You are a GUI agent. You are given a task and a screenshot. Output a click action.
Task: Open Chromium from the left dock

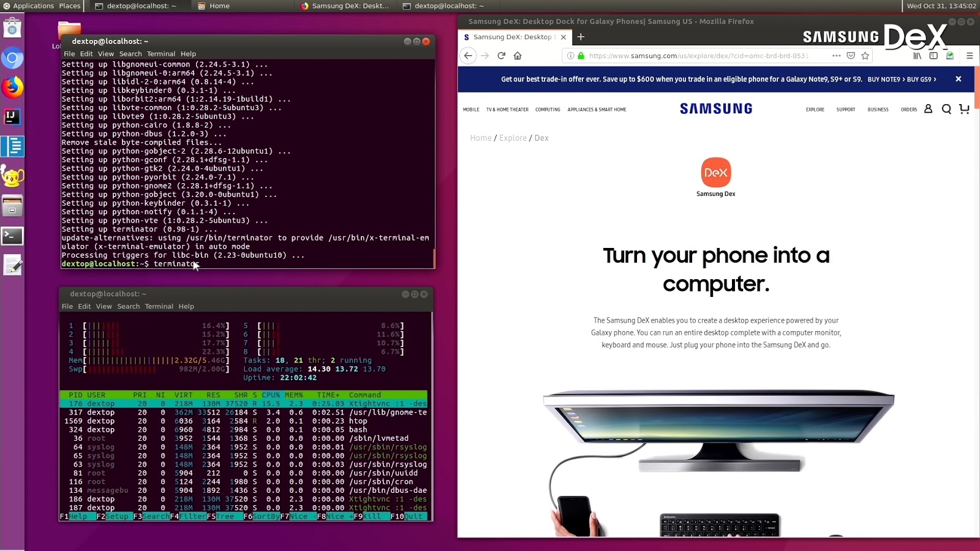pyautogui.click(x=12, y=58)
